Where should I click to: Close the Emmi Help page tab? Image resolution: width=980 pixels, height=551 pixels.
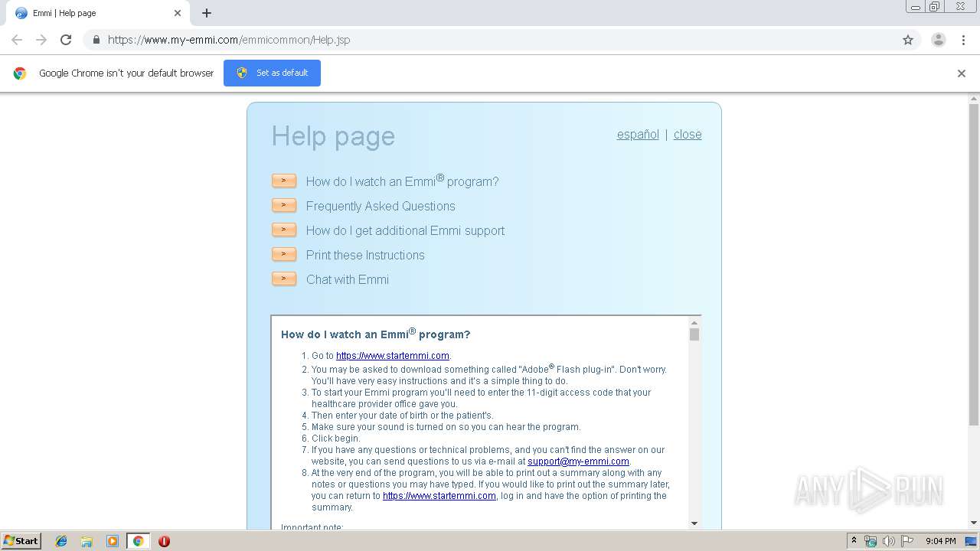click(x=178, y=13)
